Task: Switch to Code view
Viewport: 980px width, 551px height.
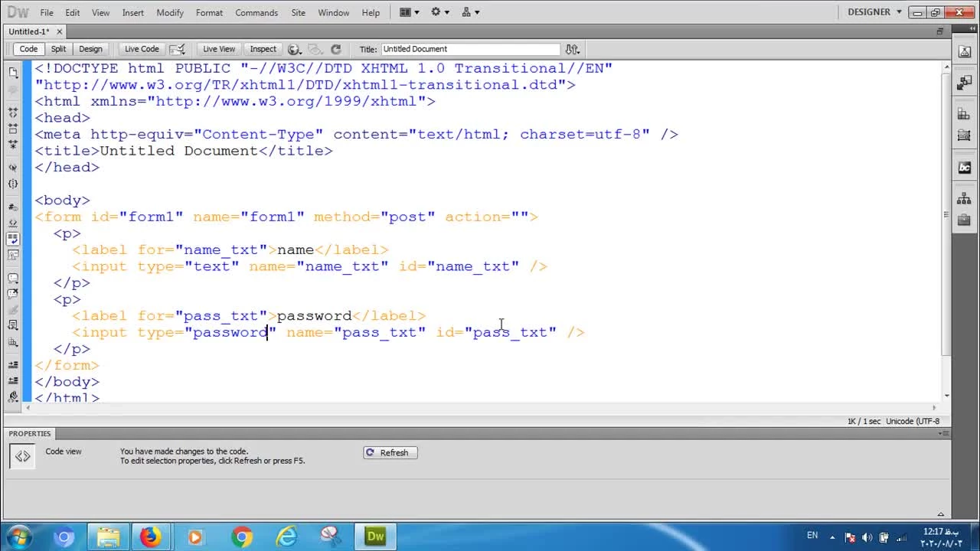Action: 28,49
